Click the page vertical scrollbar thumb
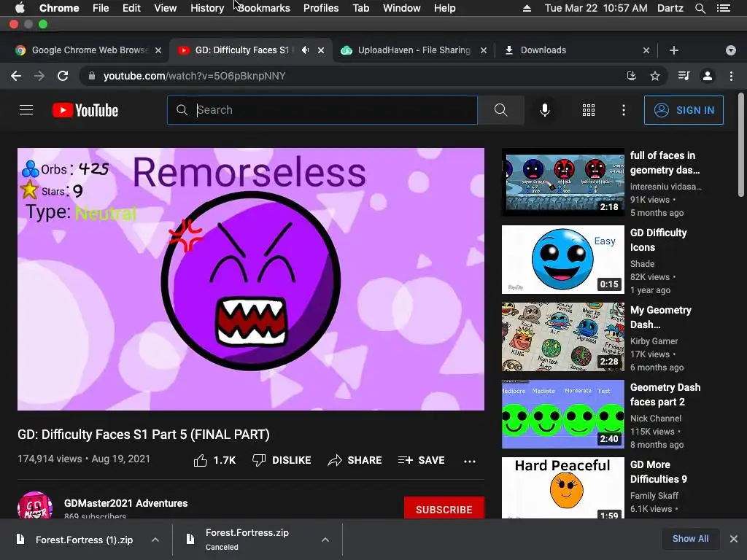 (741, 144)
